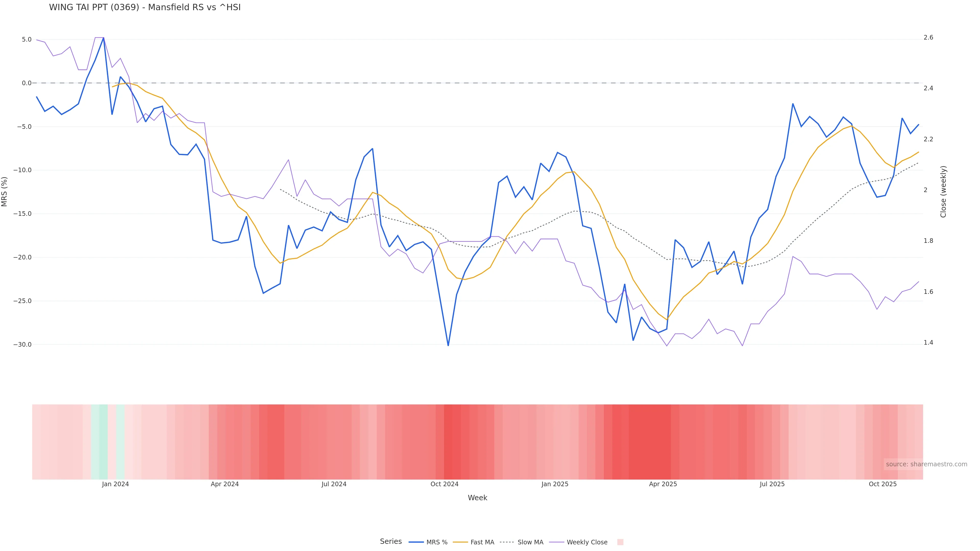Image resolution: width=980 pixels, height=551 pixels.
Task: Click the sharemaestro.com source label
Action: pyautogui.click(x=926, y=464)
